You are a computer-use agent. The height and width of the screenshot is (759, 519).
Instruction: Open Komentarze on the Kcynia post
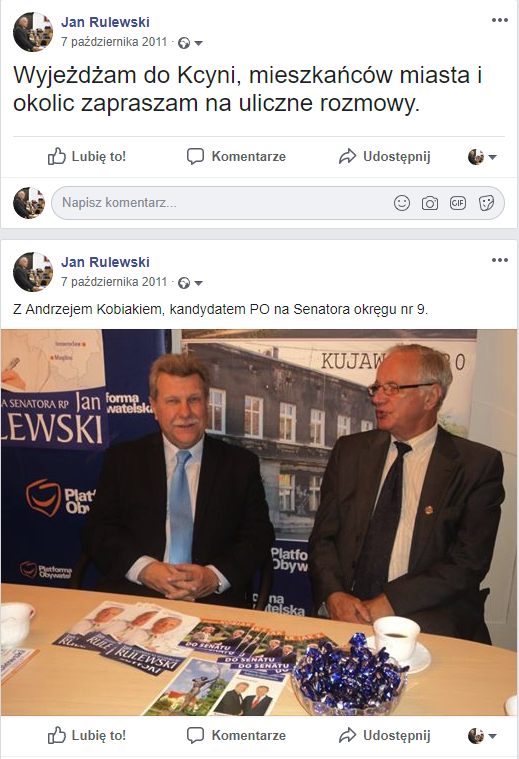click(236, 156)
